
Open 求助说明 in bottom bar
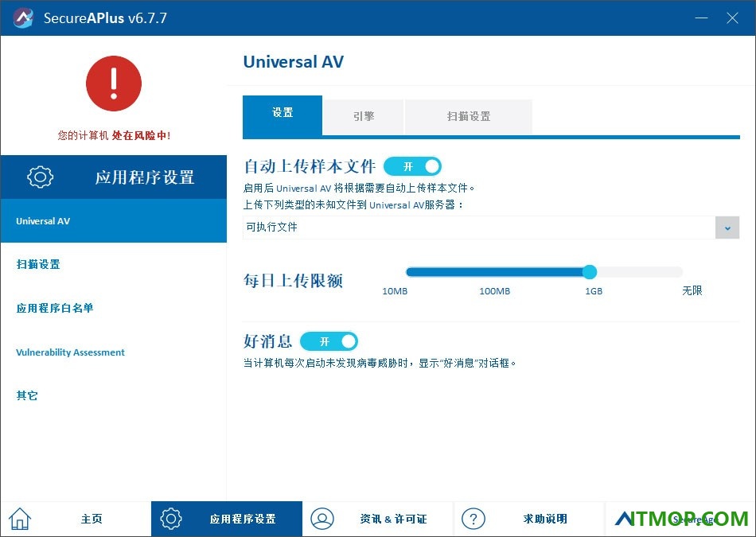(x=529, y=519)
